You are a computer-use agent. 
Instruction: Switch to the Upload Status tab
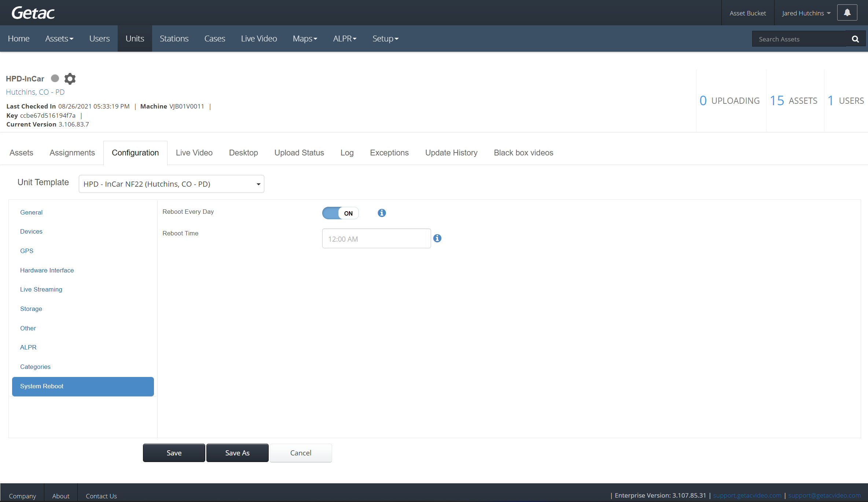coord(299,153)
